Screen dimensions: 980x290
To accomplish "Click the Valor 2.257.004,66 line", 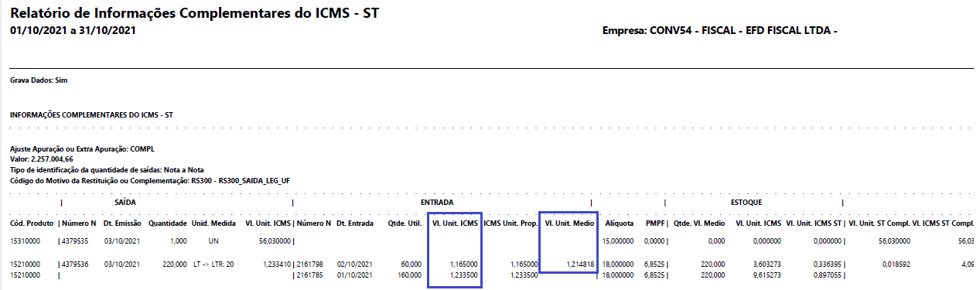I will coord(41,158).
